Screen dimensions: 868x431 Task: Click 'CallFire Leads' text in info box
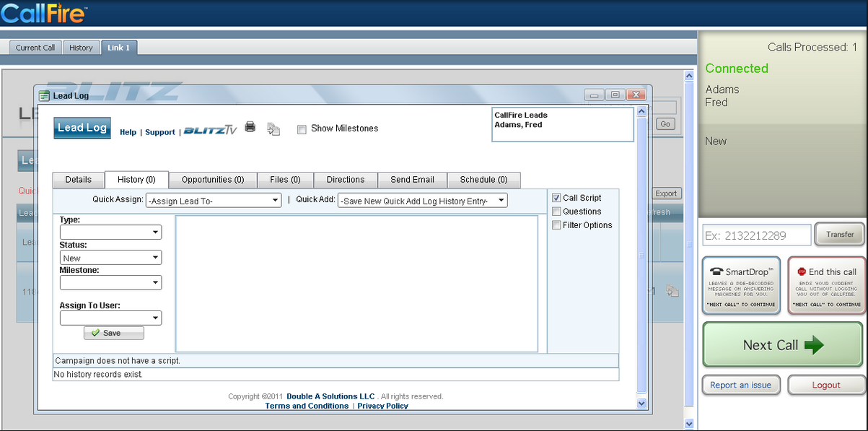point(521,115)
